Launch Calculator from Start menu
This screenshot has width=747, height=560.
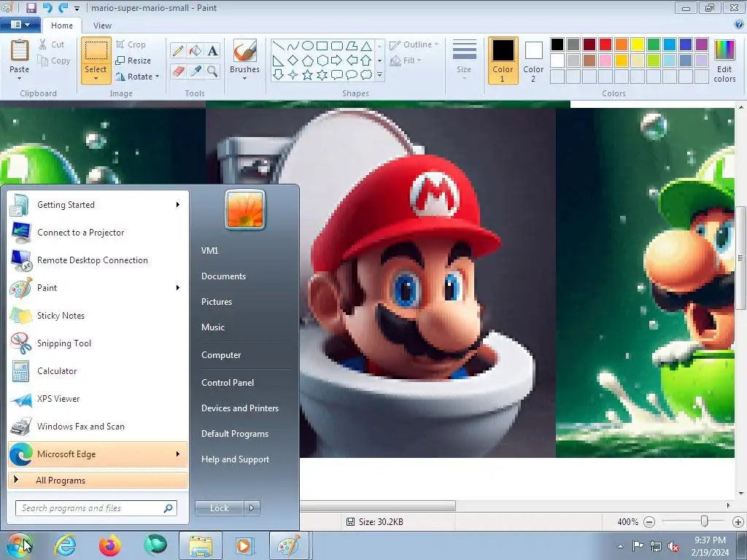pyautogui.click(x=98, y=371)
